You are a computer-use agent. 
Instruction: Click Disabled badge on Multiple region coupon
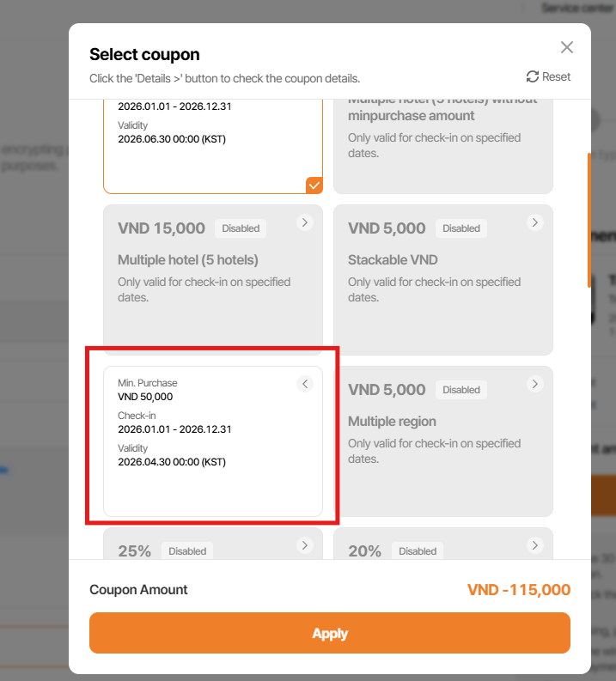(x=461, y=390)
